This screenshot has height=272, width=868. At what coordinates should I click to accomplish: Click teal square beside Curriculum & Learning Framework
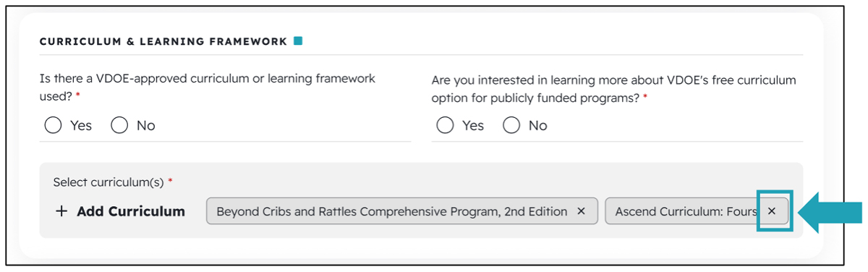point(298,41)
